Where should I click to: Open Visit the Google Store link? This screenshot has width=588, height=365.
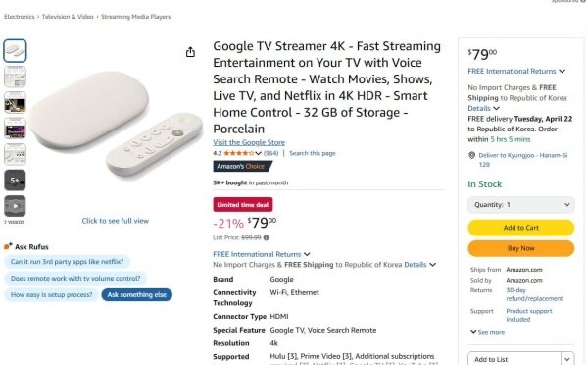point(249,142)
